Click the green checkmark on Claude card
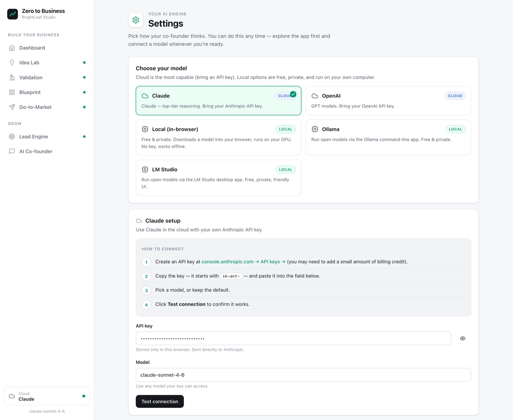 293,94
